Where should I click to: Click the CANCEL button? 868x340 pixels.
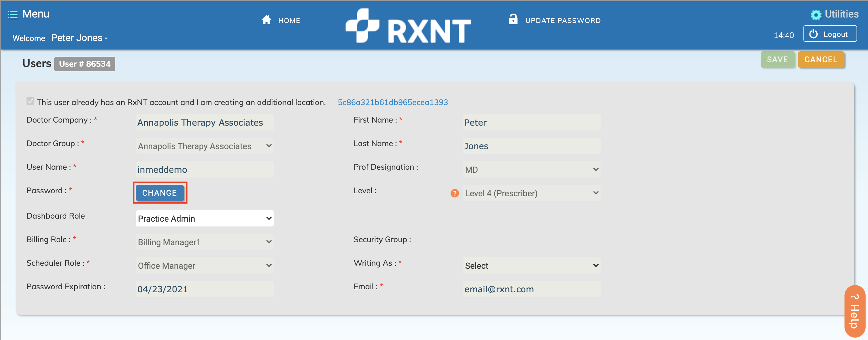[821, 60]
